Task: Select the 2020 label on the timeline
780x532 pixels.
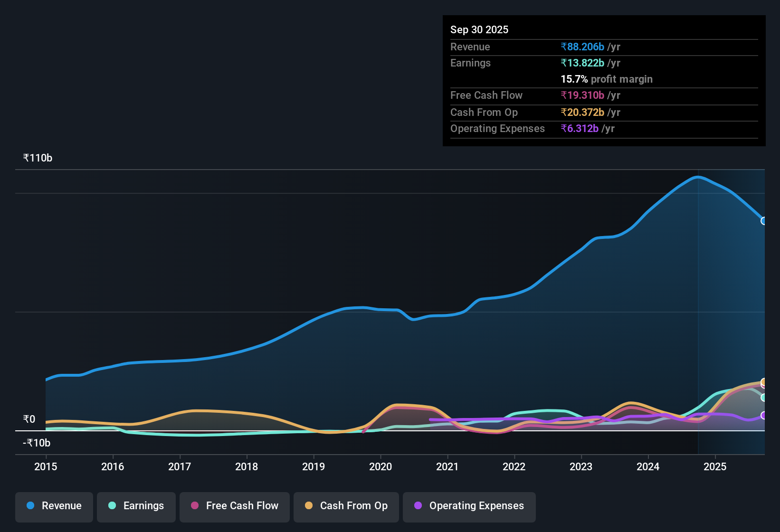Action: click(380, 467)
